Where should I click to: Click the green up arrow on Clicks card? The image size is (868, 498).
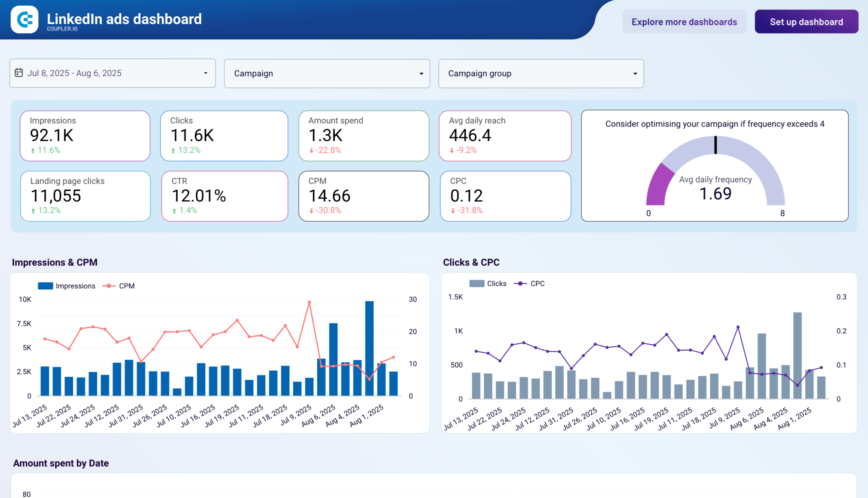(x=173, y=150)
